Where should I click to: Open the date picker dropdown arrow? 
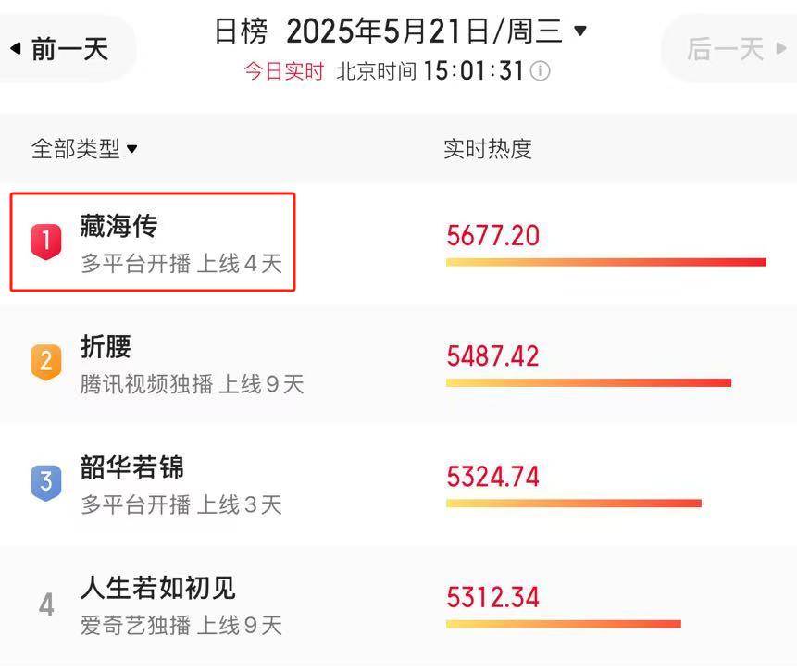coord(580,31)
